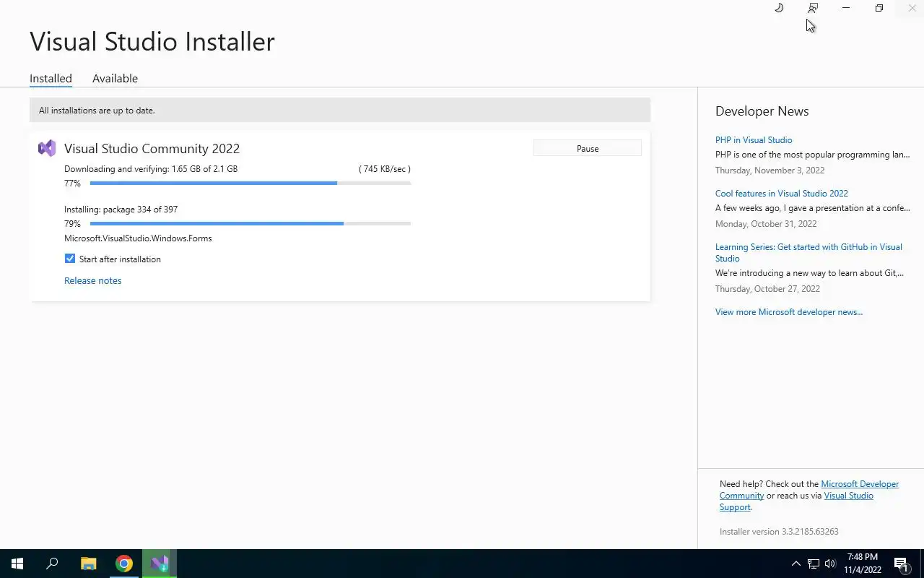
Task: Open the taskbar clock and date
Action: [x=863, y=564]
